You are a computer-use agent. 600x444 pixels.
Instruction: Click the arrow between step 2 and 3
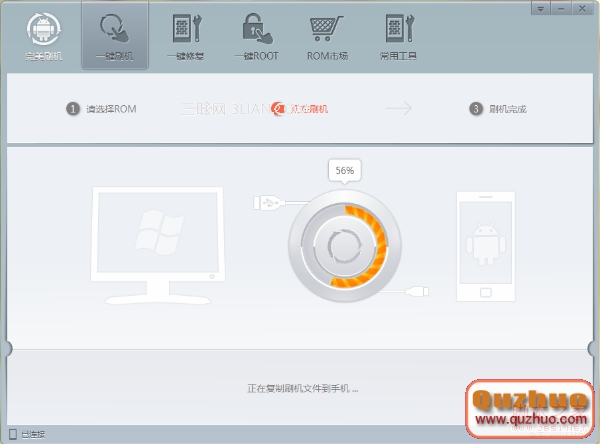[x=399, y=109]
